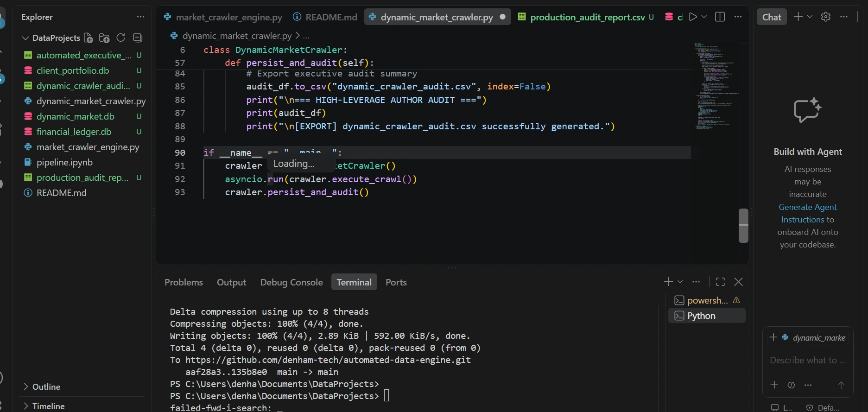Click the terminal prompt input line

click(x=279, y=396)
